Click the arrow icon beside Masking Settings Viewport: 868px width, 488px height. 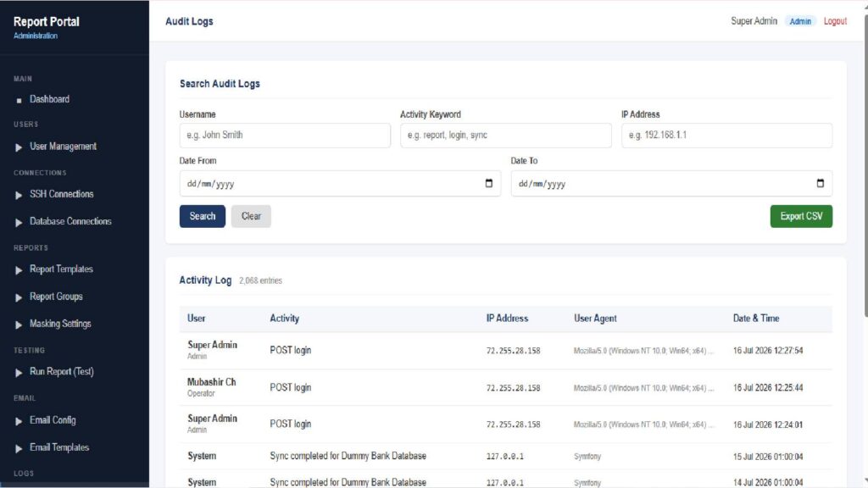click(x=19, y=324)
